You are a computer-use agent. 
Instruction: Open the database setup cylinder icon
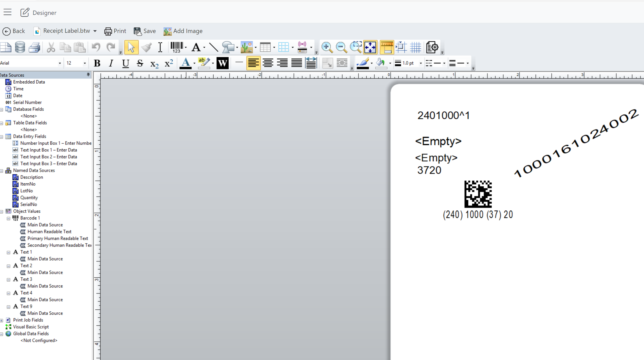[20, 47]
